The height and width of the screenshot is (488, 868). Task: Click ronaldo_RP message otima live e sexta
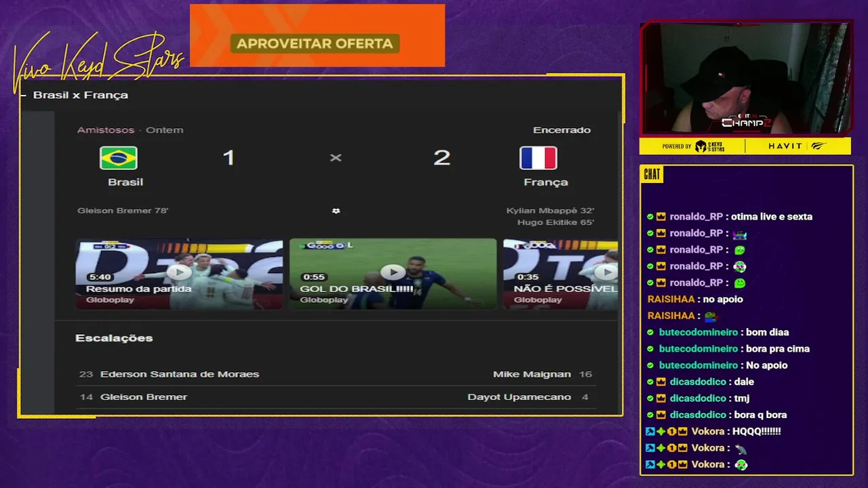[x=772, y=217]
